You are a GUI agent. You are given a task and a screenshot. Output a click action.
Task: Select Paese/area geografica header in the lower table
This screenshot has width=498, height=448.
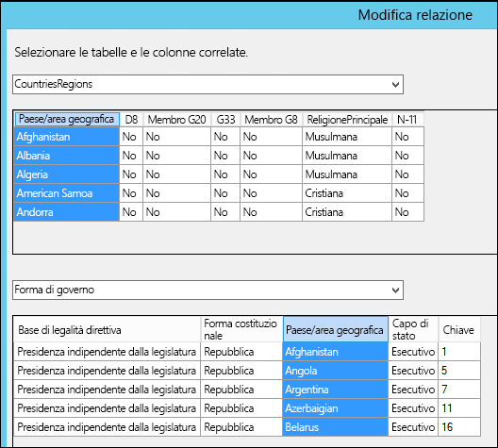point(336,329)
